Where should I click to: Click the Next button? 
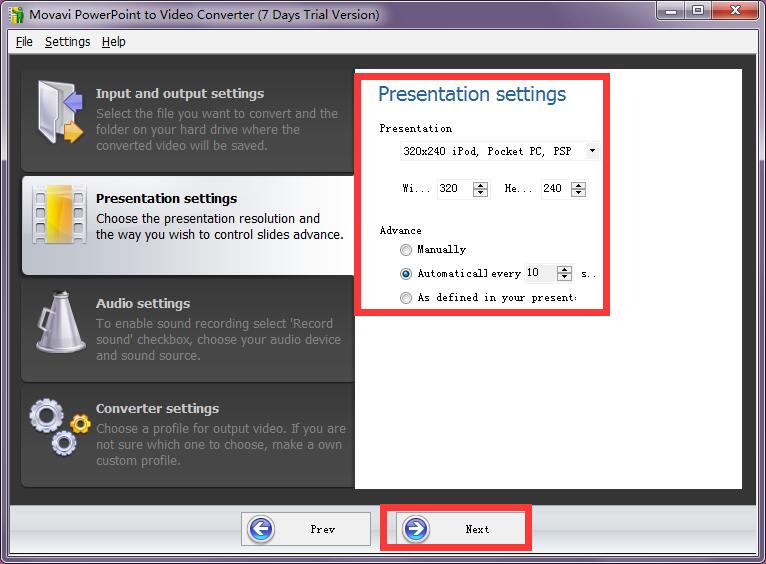tap(461, 529)
